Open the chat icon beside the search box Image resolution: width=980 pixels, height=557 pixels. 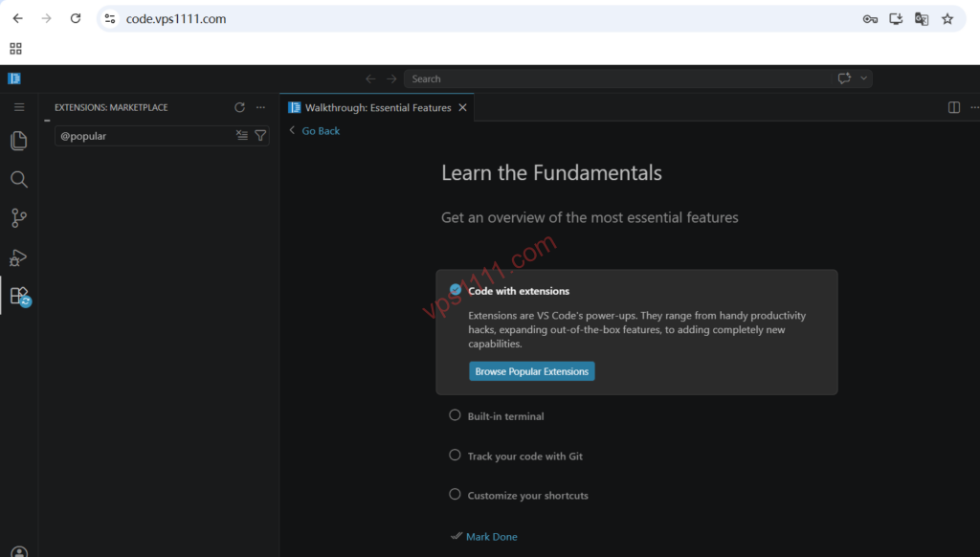coord(844,78)
